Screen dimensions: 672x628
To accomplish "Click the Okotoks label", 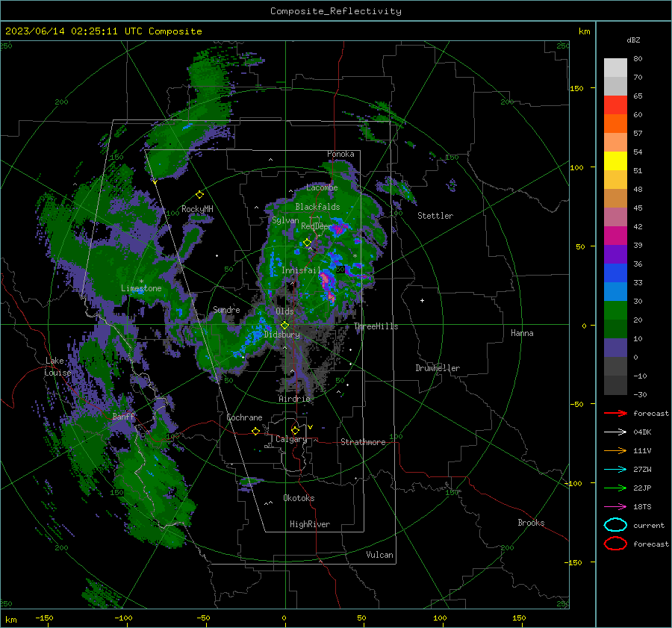I will (299, 498).
